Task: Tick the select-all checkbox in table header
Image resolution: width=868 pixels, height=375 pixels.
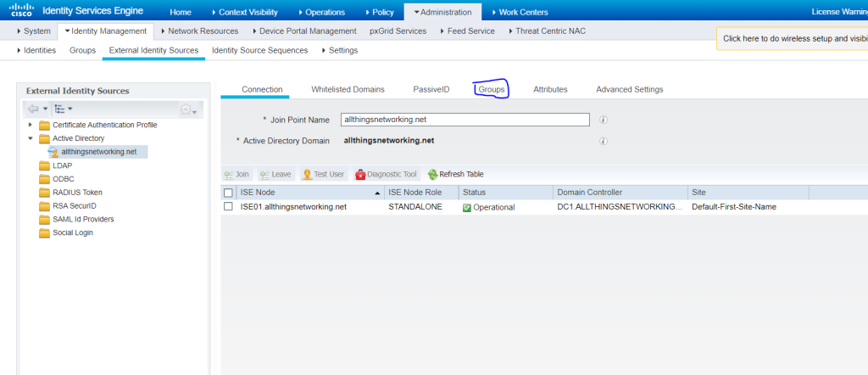Action: 228,193
